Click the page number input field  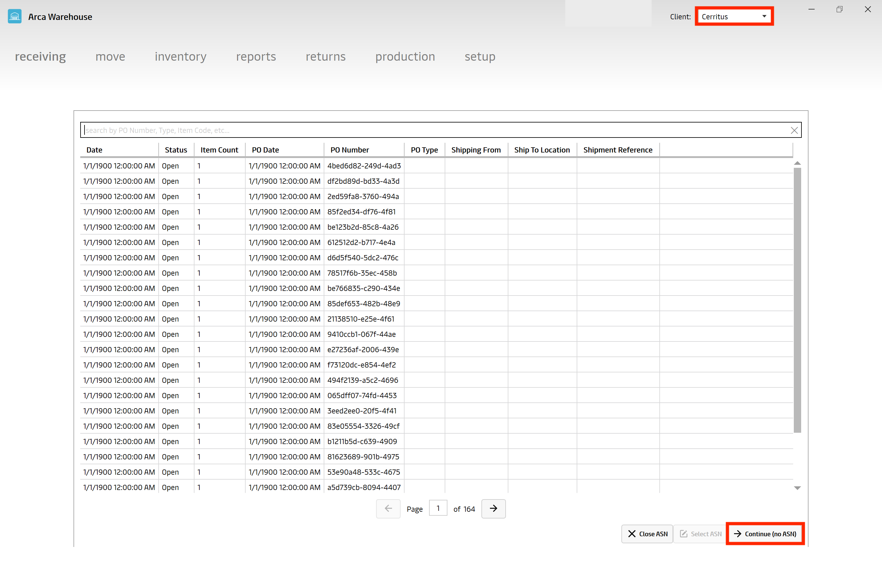point(438,509)
